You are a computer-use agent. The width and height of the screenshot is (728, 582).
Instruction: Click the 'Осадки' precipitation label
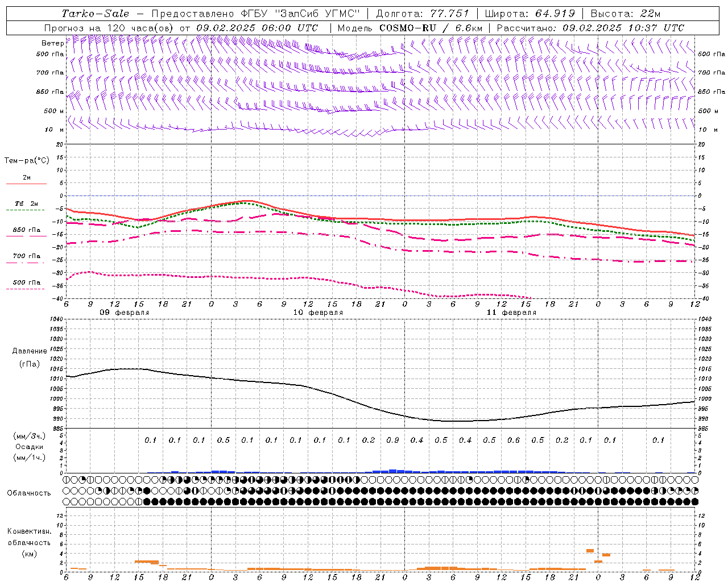click(x=30, y=447)
